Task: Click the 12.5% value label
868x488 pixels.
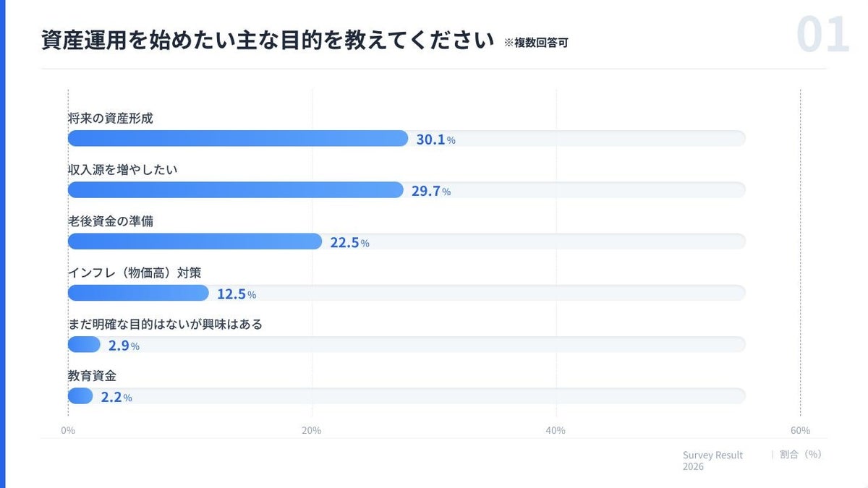Action: [x=237, y=294]
